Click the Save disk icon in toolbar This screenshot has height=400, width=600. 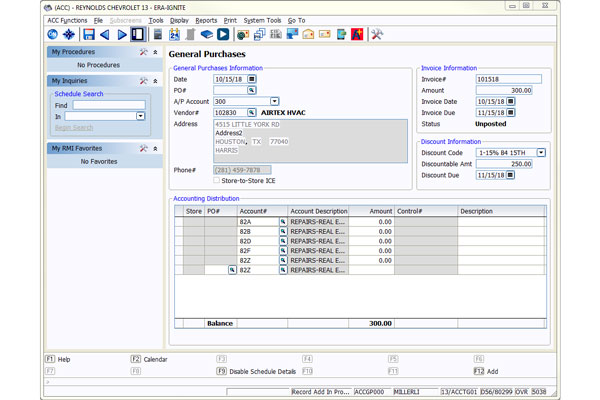tap(89, 35)
